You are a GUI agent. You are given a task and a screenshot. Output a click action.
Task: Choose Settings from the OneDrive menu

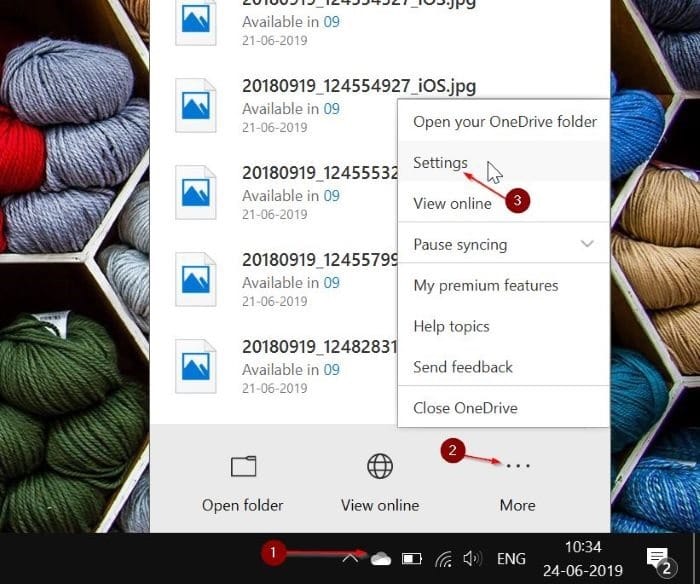click(504, 163)
